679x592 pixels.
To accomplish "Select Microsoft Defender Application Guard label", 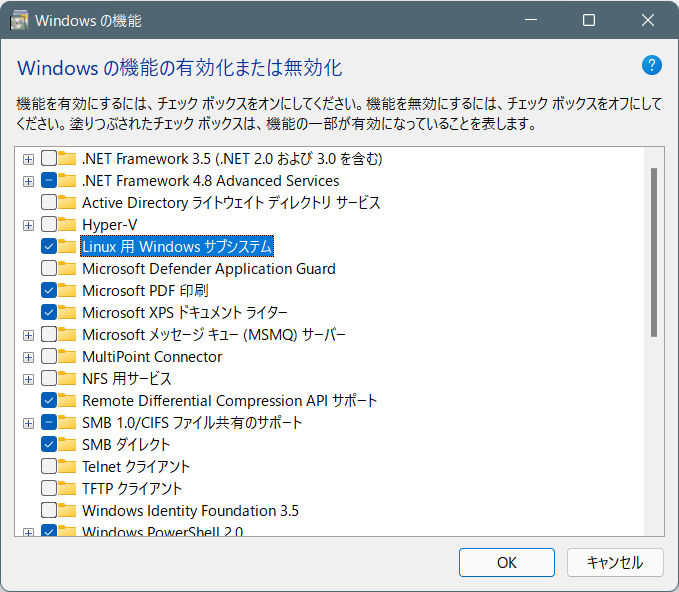I will click(209, 269).
